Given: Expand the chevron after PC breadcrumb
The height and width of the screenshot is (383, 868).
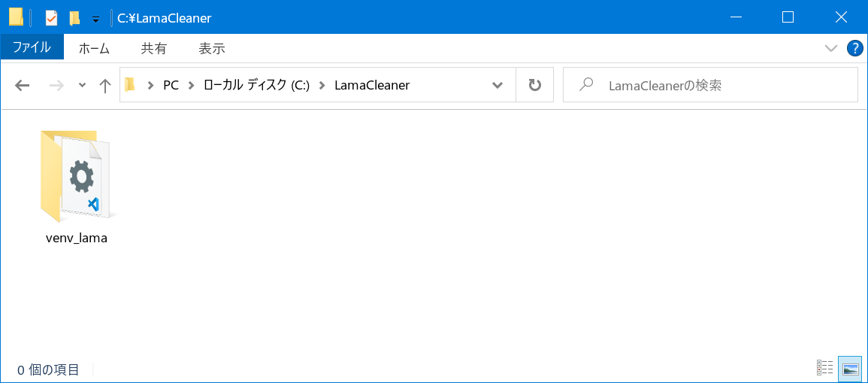Looking at the screenshot, I should tap(192, 85).
